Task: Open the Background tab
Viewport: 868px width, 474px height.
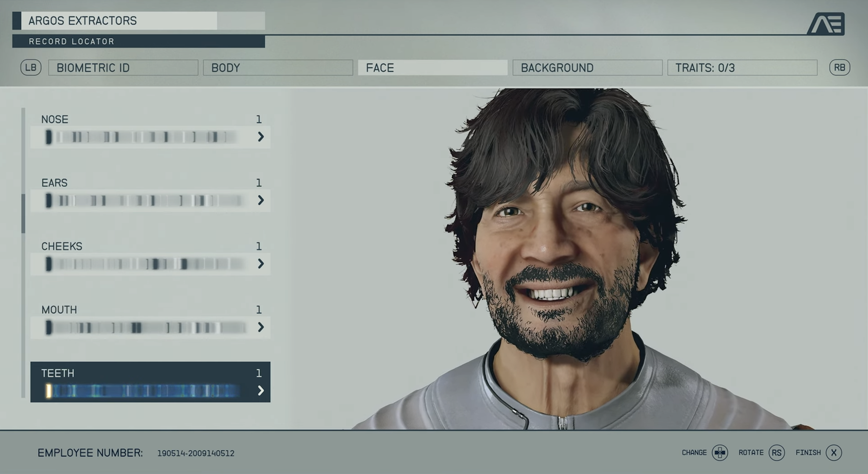Action: pos(587,68)
